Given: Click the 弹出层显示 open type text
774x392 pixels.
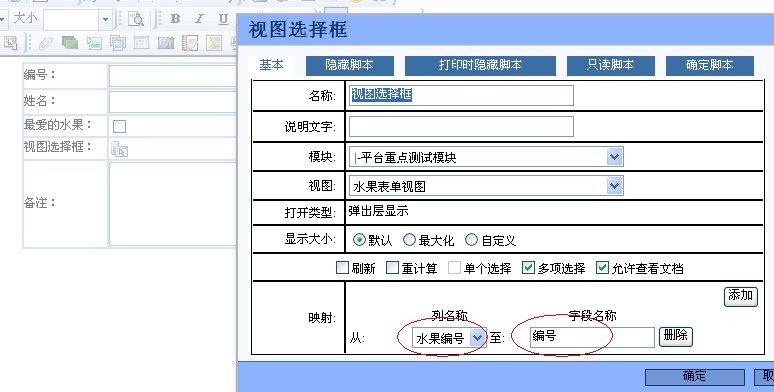Looking at the screenshot, I should (379, 211).
